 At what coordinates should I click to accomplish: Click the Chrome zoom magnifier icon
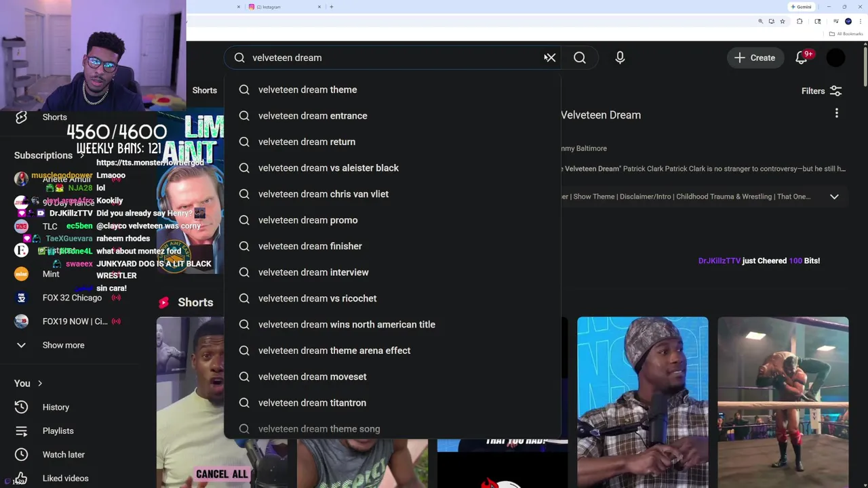click(761, 22)
